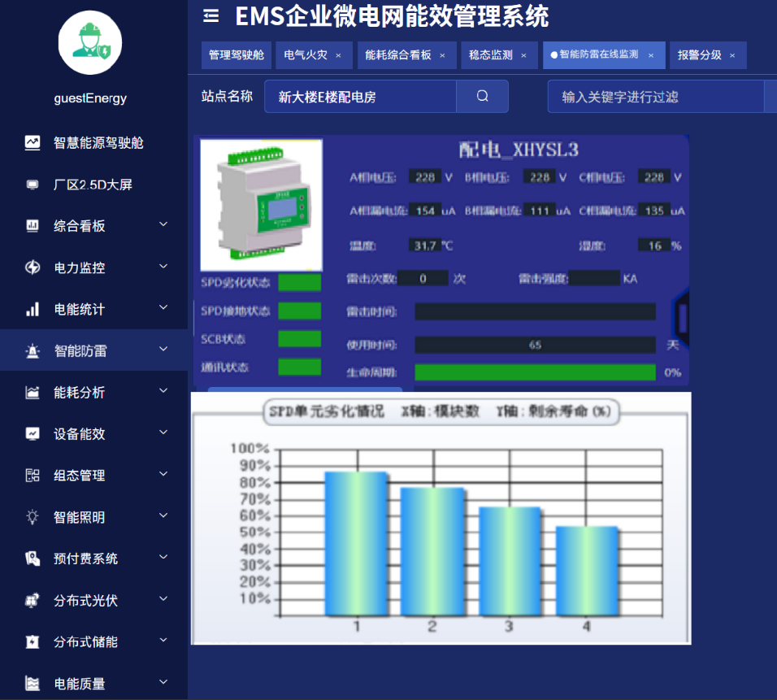The width and height of the screenshot is (777, 700).
Task: Click the 温度 value 31.7
Action: (x=425, y=246)
